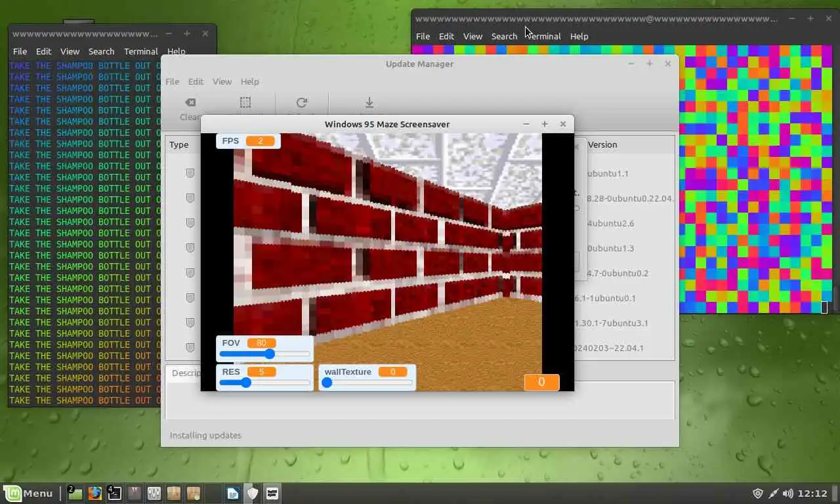The width and height of the screenshot is (840, 504).
Task: Open the green folder file manager taskbar icon
Action: point(75,493)
